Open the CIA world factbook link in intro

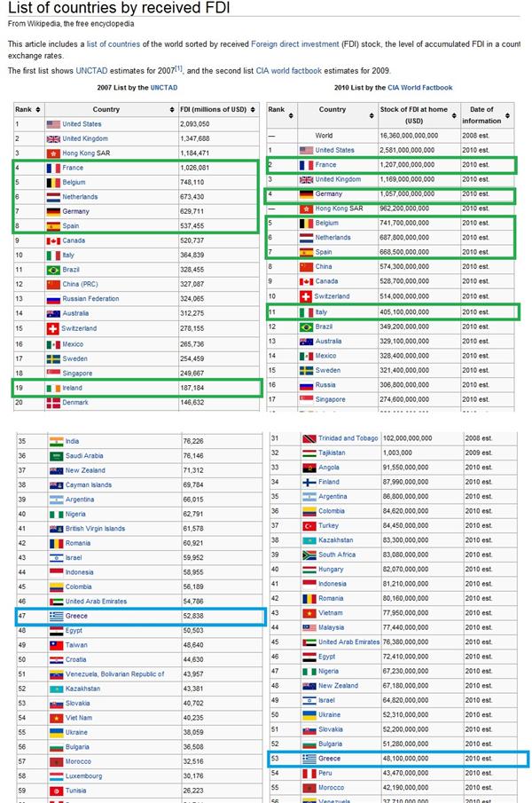288,71
